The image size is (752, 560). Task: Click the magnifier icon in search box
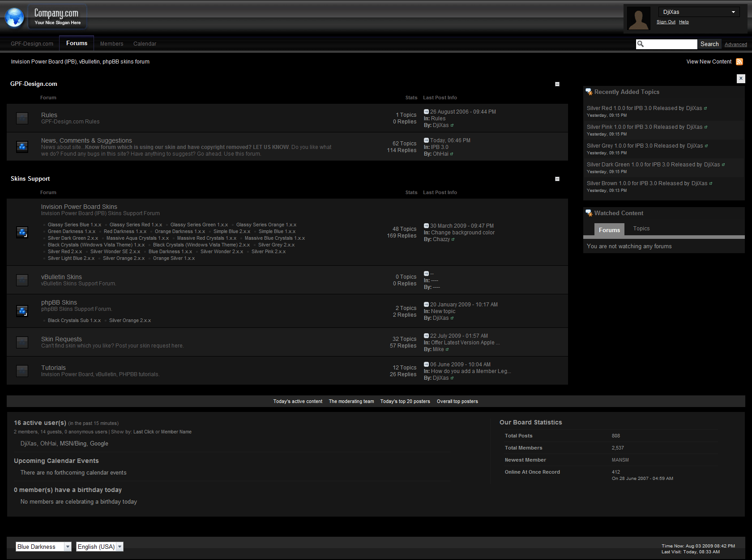point(641,44)
